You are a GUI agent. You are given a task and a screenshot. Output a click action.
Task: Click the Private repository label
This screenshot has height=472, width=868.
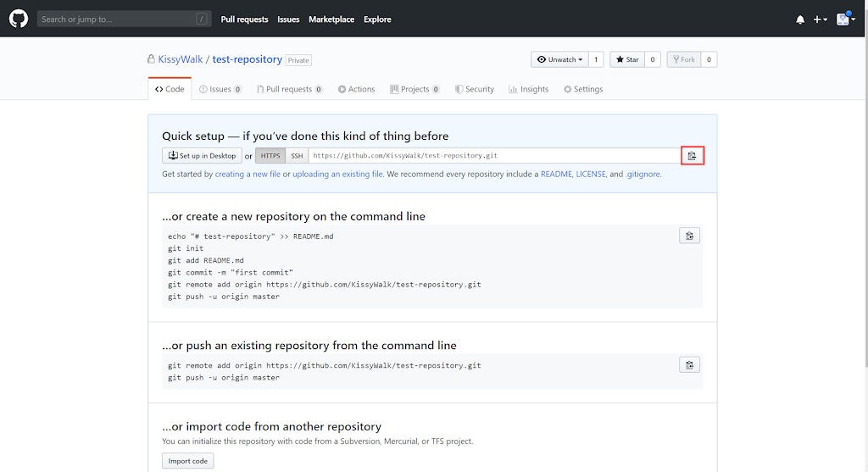pyautogui.click(x=298, y=60)
